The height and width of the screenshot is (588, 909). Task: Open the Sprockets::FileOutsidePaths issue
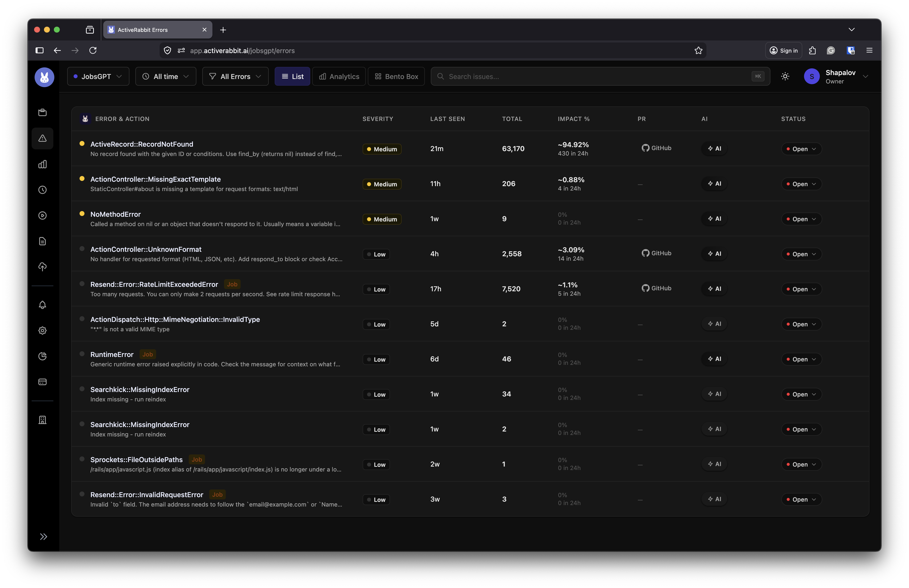136,460
